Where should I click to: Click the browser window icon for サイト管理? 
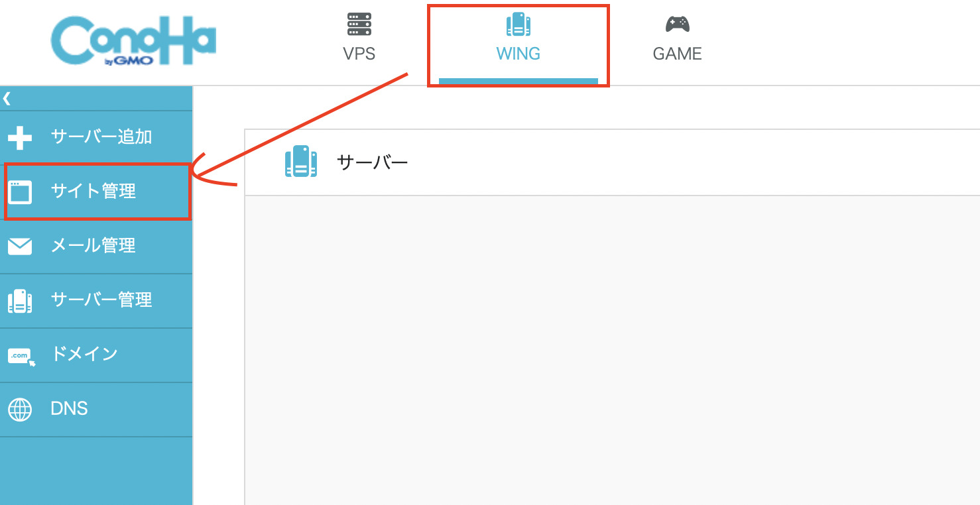[x=20, y=192]
